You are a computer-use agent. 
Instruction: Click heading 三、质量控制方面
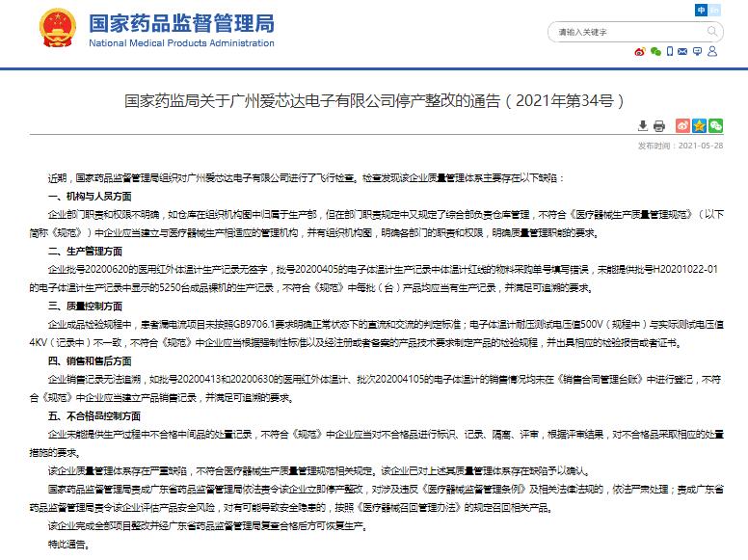85,306
